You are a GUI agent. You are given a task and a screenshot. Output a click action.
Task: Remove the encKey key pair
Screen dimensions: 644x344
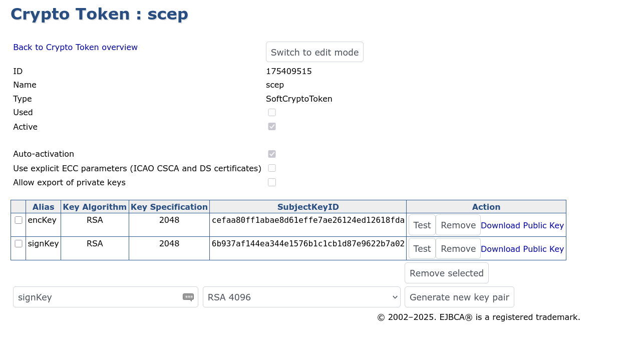pos(458,225)
